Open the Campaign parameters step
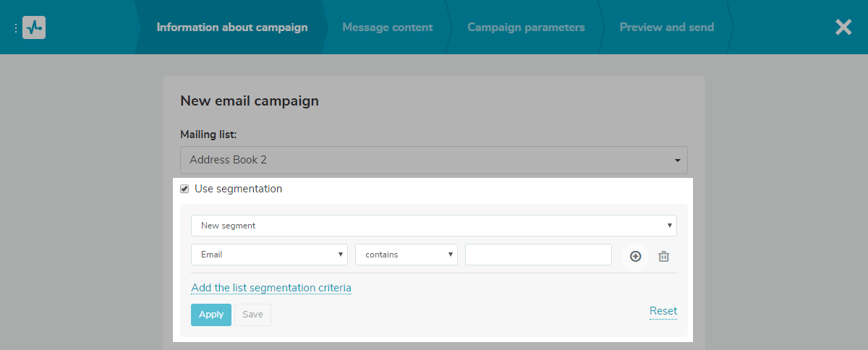Viewport: 868px width, 350px height. pyautogui.click(x=526, y=27)
